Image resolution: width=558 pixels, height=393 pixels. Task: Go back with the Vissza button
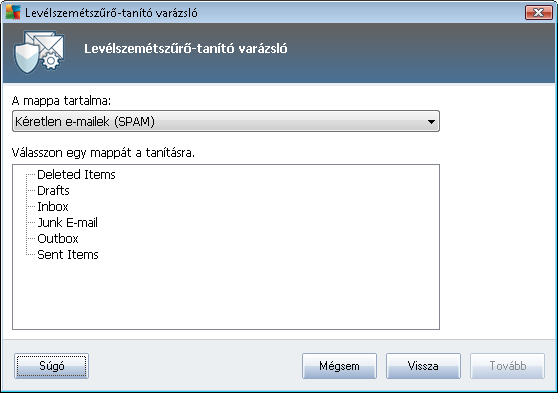(x=423, y=366)
